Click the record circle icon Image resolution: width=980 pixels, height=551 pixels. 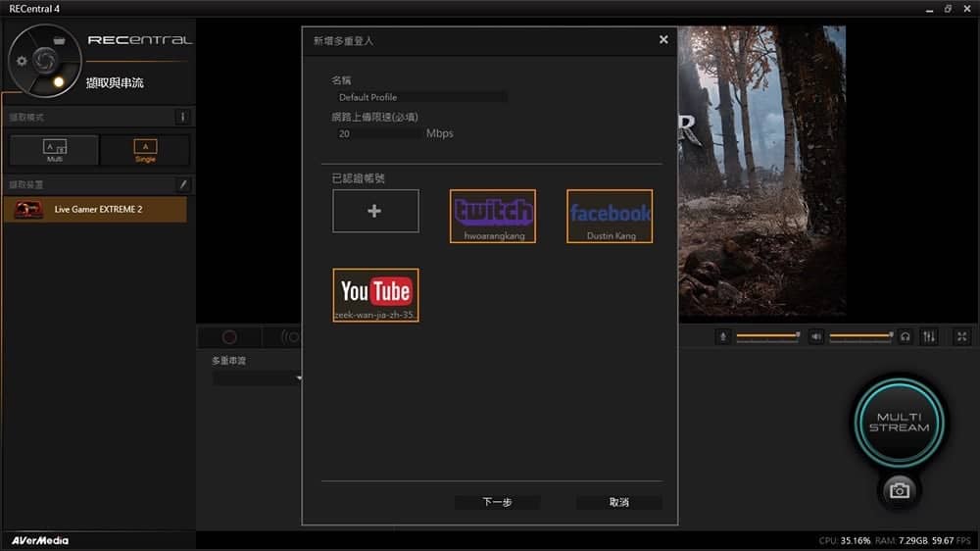tap(229, 337)
